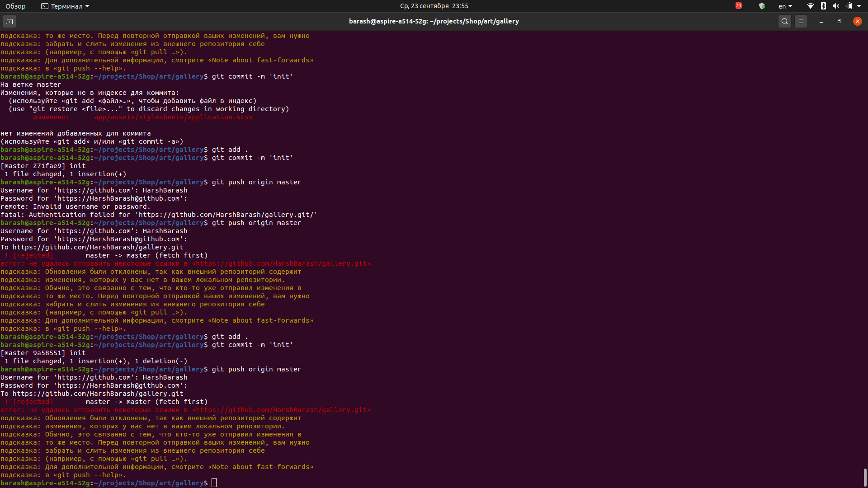Click the red 24 notification badge

click(739, 6)
